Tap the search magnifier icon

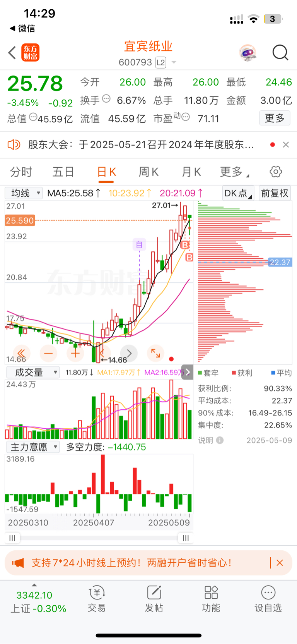280,53
